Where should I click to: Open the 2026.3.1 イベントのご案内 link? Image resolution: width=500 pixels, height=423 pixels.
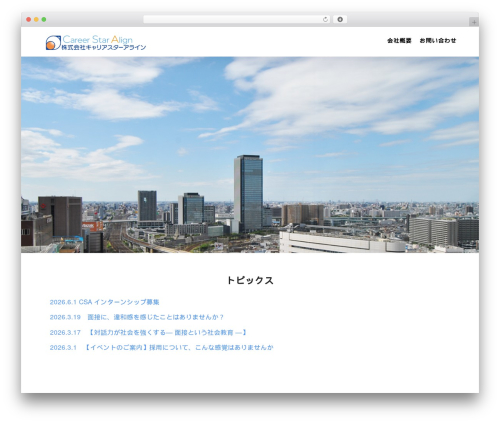[x=161, y=347]
